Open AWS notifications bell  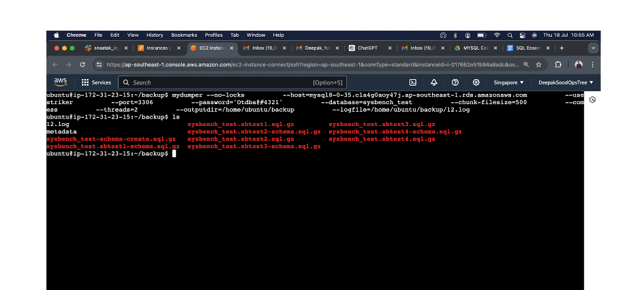click(x=434, y=82)
